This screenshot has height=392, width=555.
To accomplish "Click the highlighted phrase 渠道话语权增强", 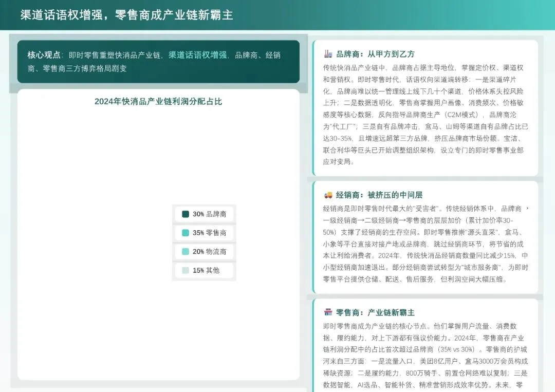I will tap(197, 55).
